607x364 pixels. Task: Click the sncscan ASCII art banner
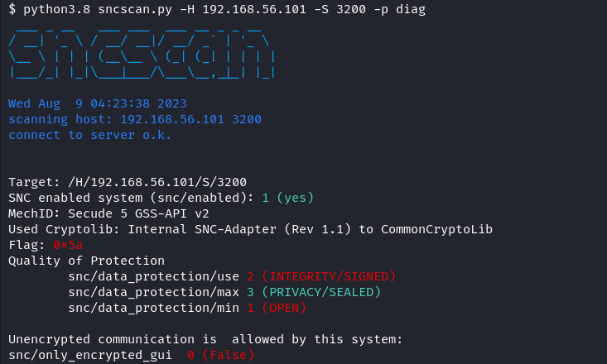pos(139,57)
